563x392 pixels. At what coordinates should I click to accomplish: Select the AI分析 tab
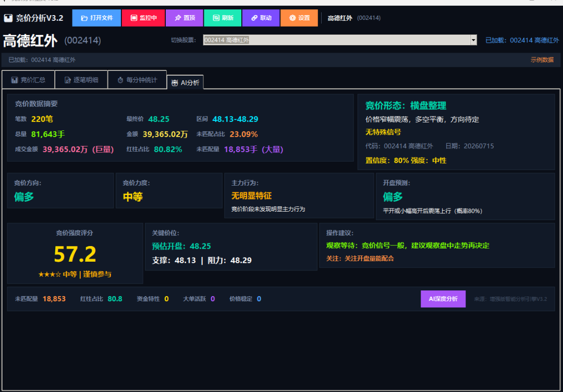coord(185,83)
